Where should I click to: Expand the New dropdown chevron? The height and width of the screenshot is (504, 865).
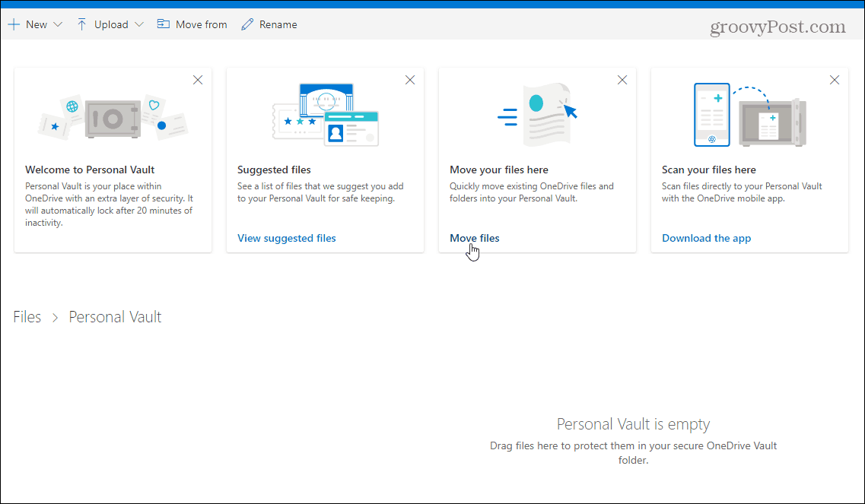57,24
